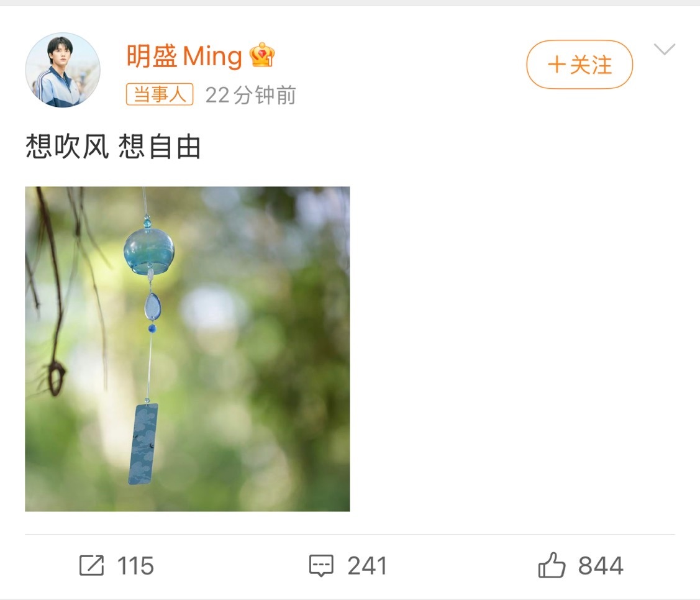The image size is (700, 600).
Task: Expand the post options chevron
Action: [x=665, y=48]
